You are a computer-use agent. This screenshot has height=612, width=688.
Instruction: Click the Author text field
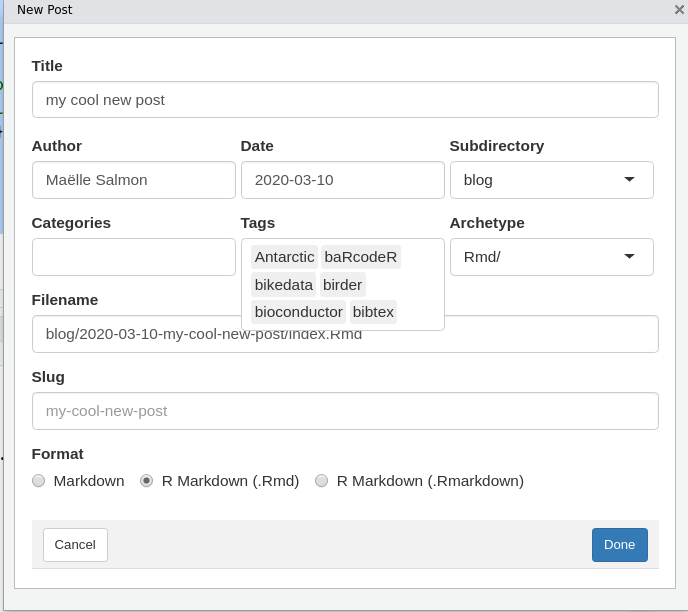[x=133, y=180]
